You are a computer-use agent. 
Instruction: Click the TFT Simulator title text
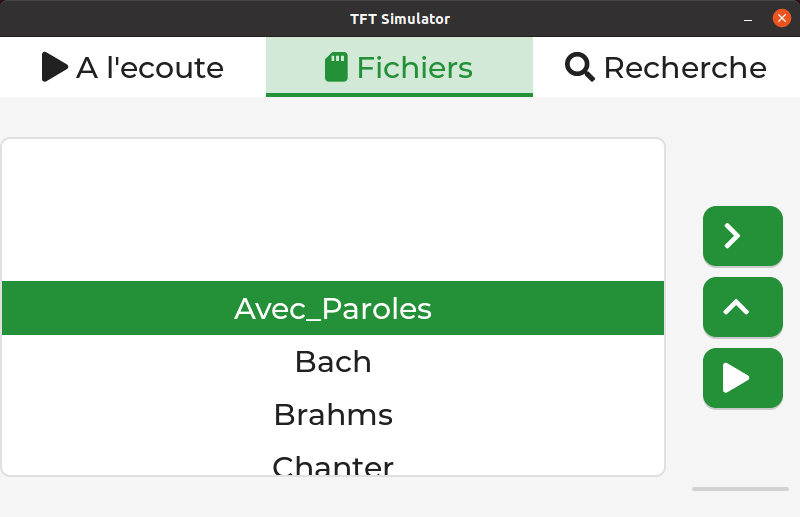click(400, 19)
